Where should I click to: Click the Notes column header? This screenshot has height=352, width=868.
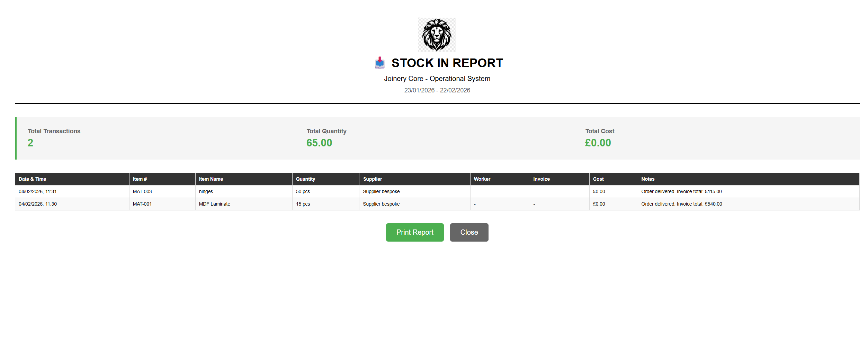[648, 179]
